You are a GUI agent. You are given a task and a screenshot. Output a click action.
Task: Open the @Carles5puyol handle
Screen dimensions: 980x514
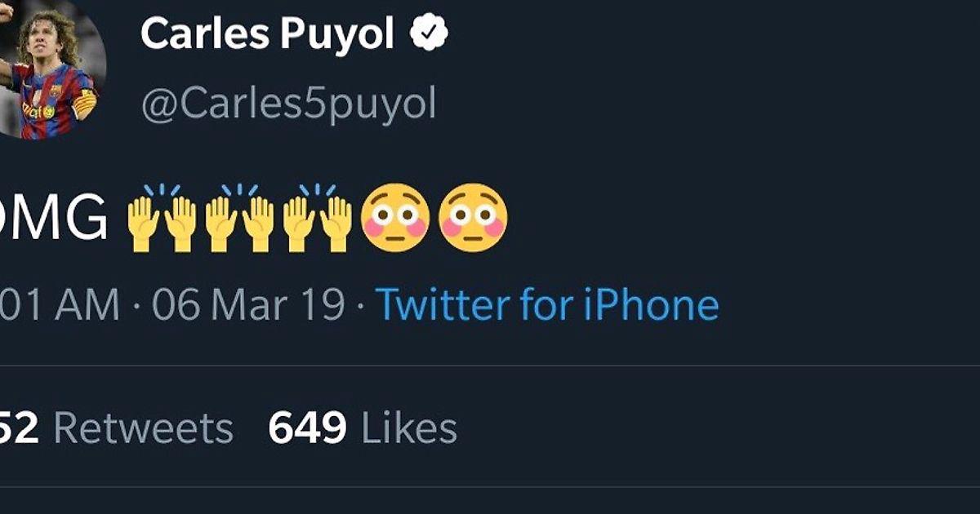pyautogui.click(x=288, y=105)
